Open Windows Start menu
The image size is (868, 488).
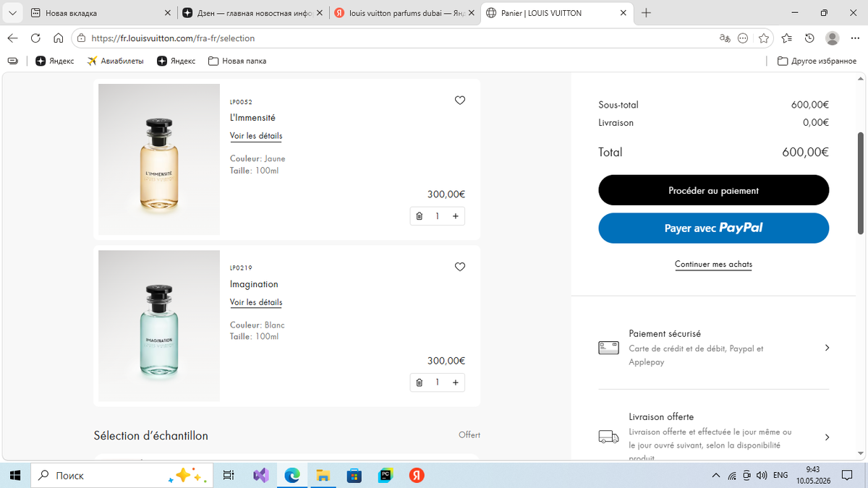coord(14,475)
